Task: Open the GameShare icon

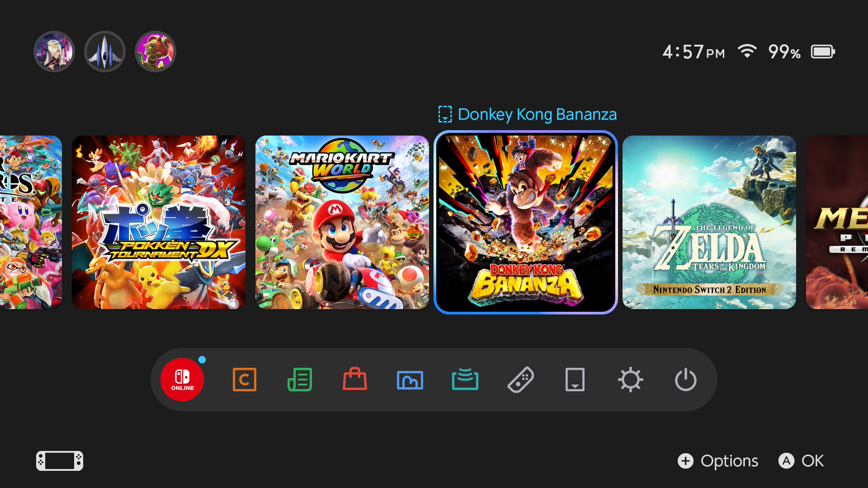Action: pos(465,379)
